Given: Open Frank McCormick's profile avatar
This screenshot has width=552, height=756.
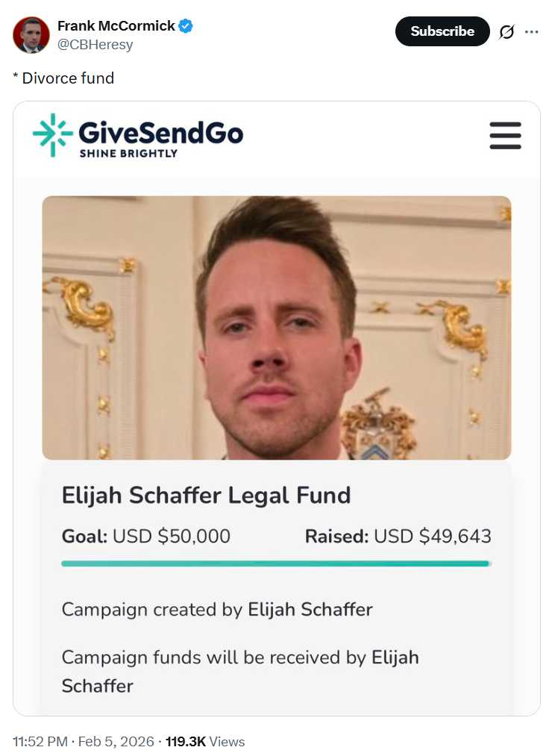Looking at the screenshot, I should coord(31,35).
